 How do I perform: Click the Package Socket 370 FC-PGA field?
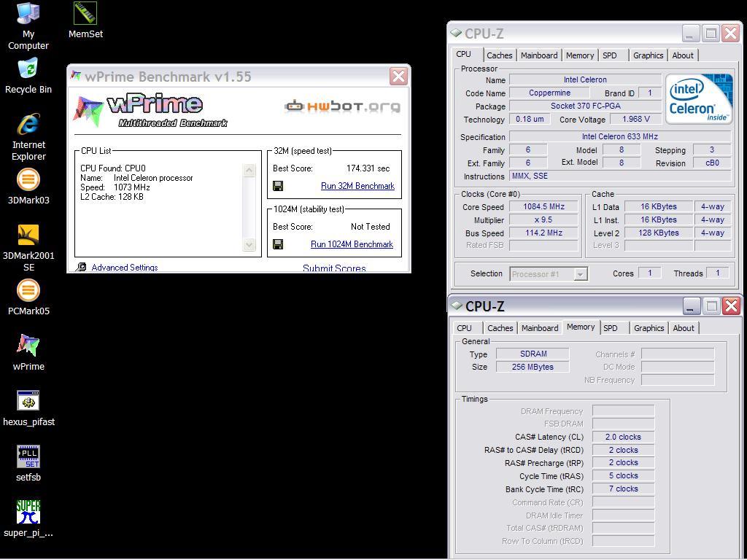point(586,106)
